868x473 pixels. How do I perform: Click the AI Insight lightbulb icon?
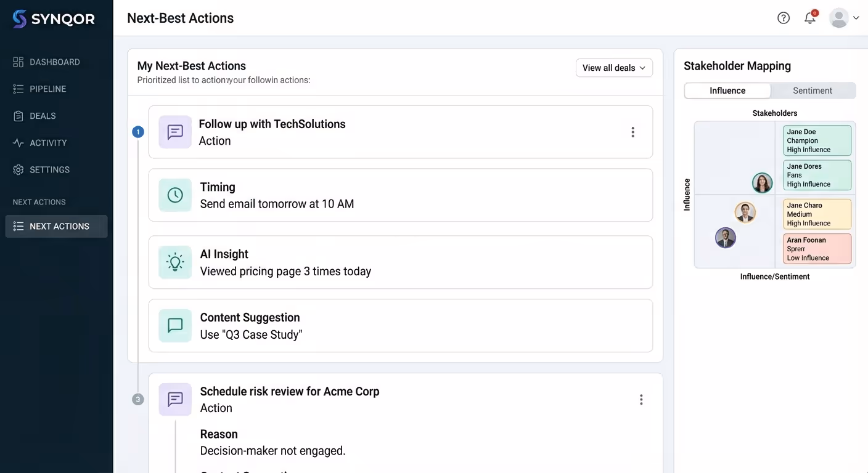[175, 262]
